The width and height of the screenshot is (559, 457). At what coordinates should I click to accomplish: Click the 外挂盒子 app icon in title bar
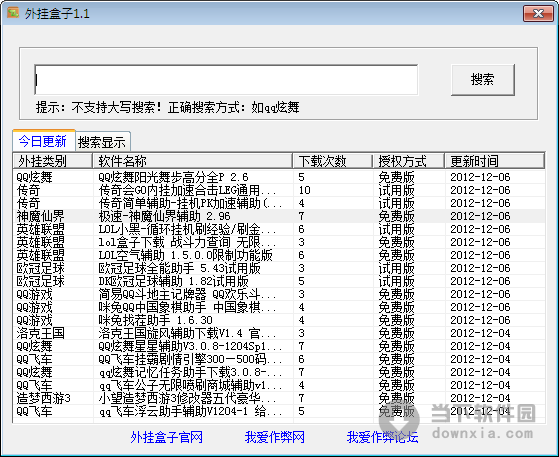coord(12,13)
